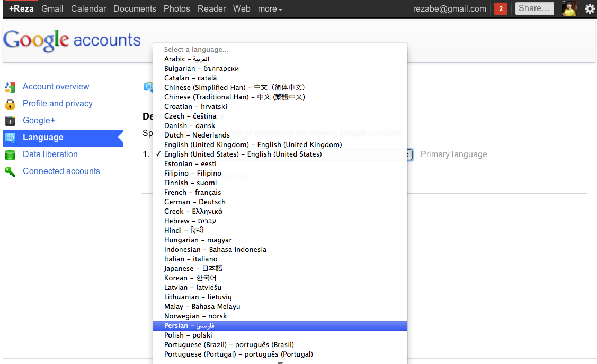Viewport: 597px width, 364px height.
Task: Go to Profile and privacy page
Action: (x=58, y=104)
